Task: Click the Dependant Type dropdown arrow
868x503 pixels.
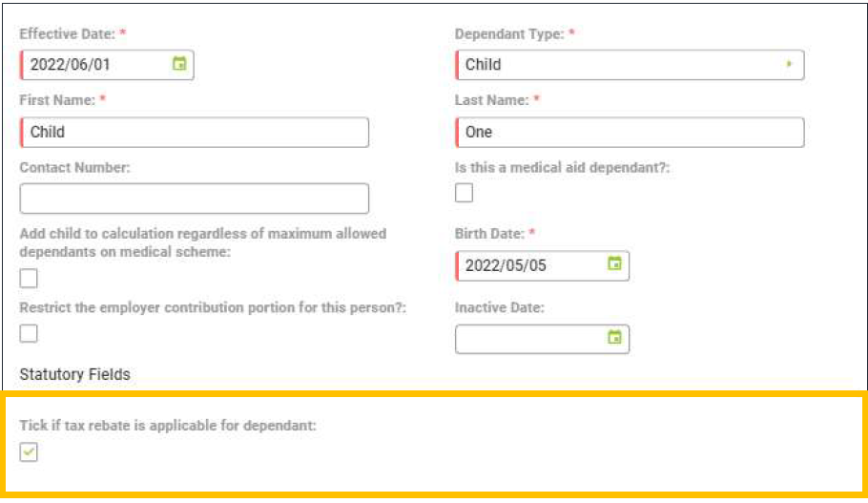Action: click(789, 65)
